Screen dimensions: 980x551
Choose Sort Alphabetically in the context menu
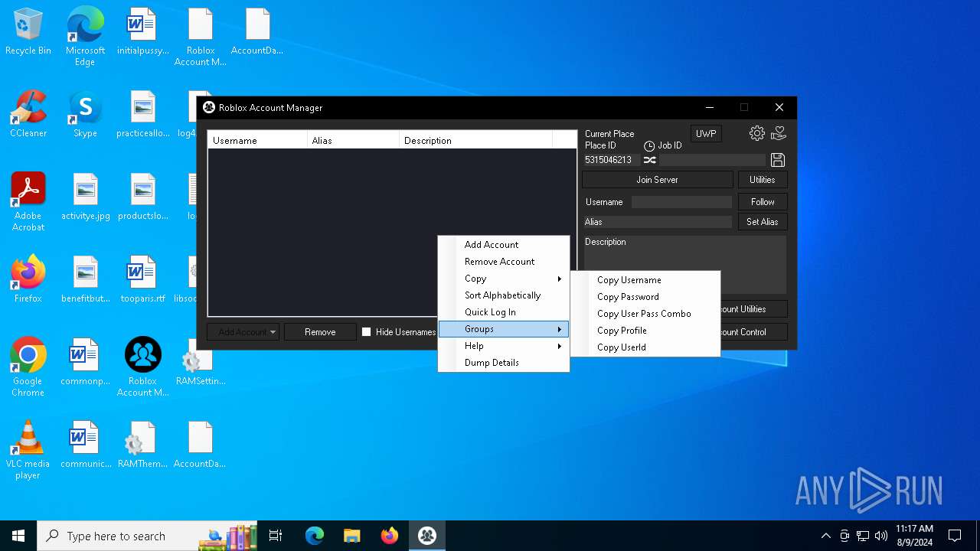[504, 295]
